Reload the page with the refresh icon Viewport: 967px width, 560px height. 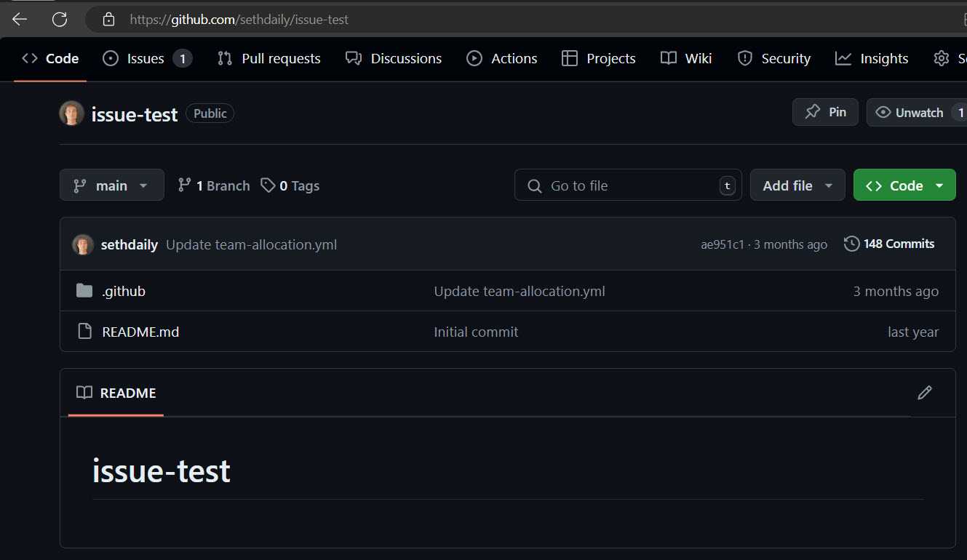click(x=60, y=20)
